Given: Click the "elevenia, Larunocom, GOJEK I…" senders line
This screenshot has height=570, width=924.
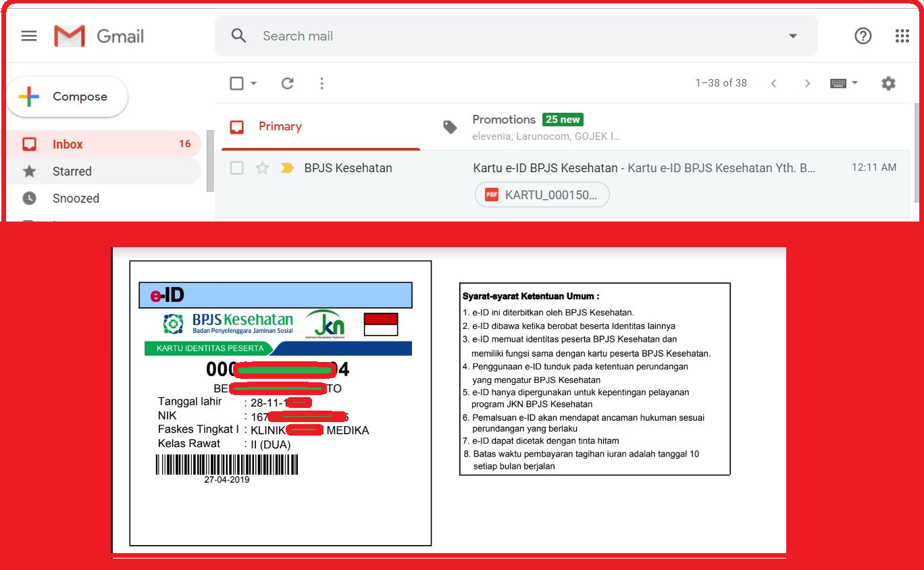Looking at the screenshot, I should pos(546,136).
